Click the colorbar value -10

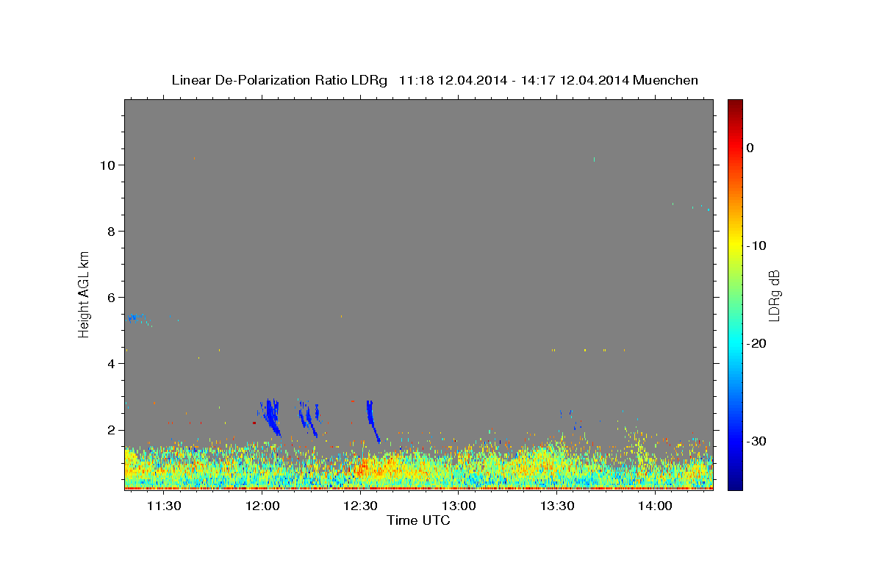[x=756, y=245]
